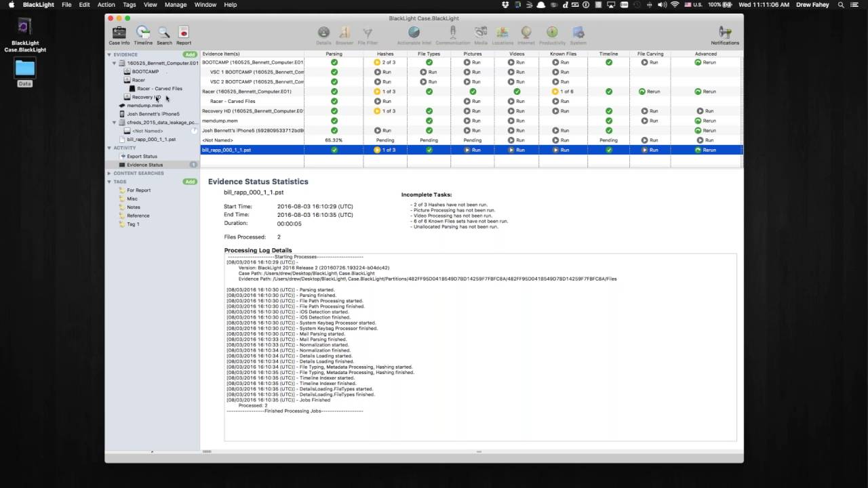Click the Search magnifier toolbar icon
This screenshot has height=488, width=868.
click(164, 33)
